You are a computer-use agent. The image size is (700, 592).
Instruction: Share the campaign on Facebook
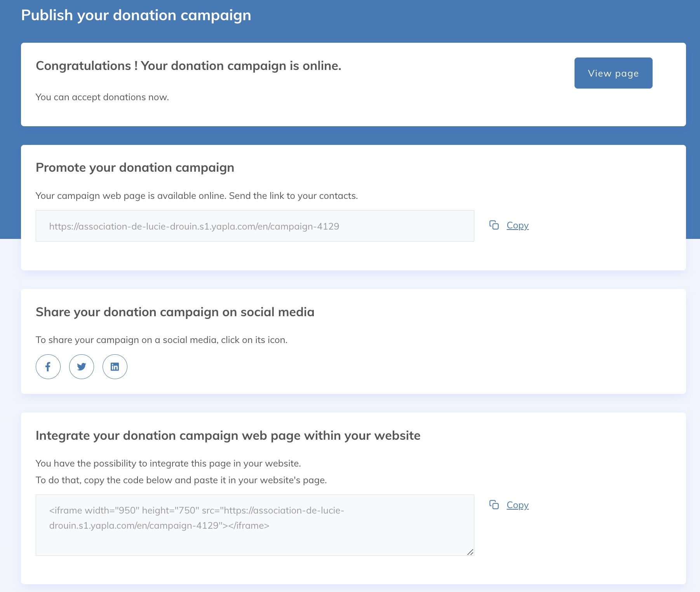tap(48, 366)
